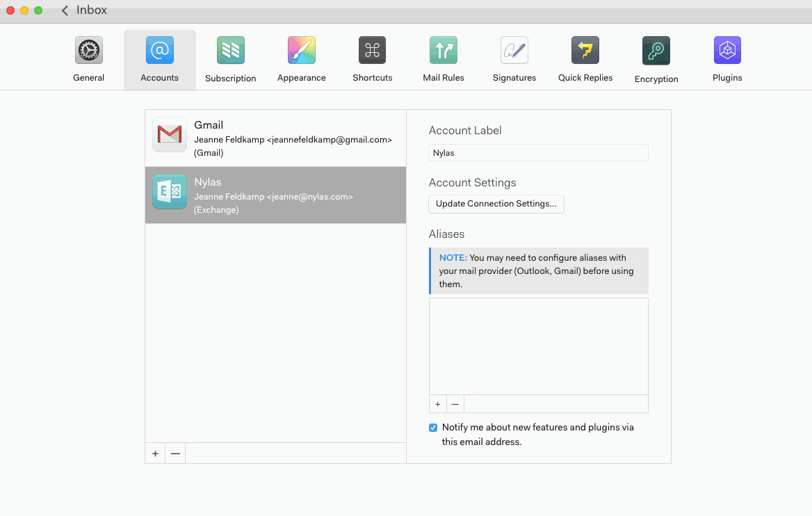Switch to the Accounts tab
This screenshot has width=812, height=516.
click(x=160, y=51)
